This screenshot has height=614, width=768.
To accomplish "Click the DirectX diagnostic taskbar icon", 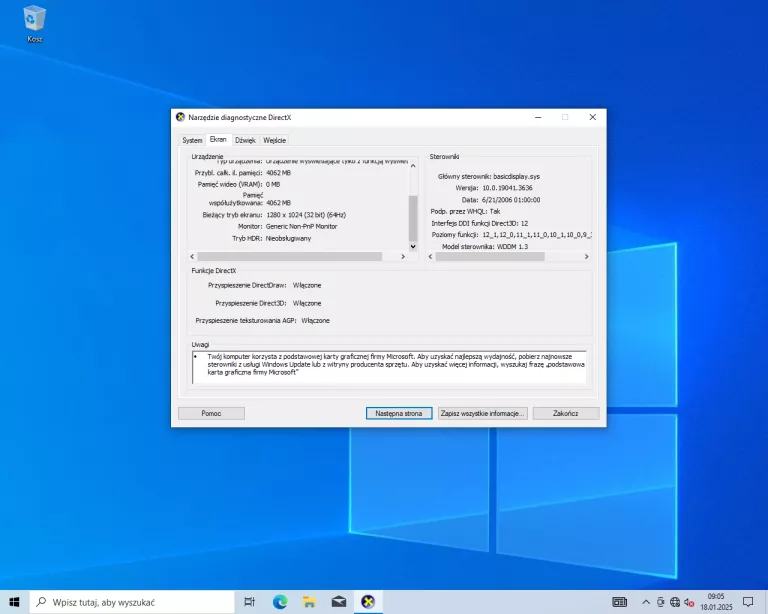I will click(x=369, y=601).
